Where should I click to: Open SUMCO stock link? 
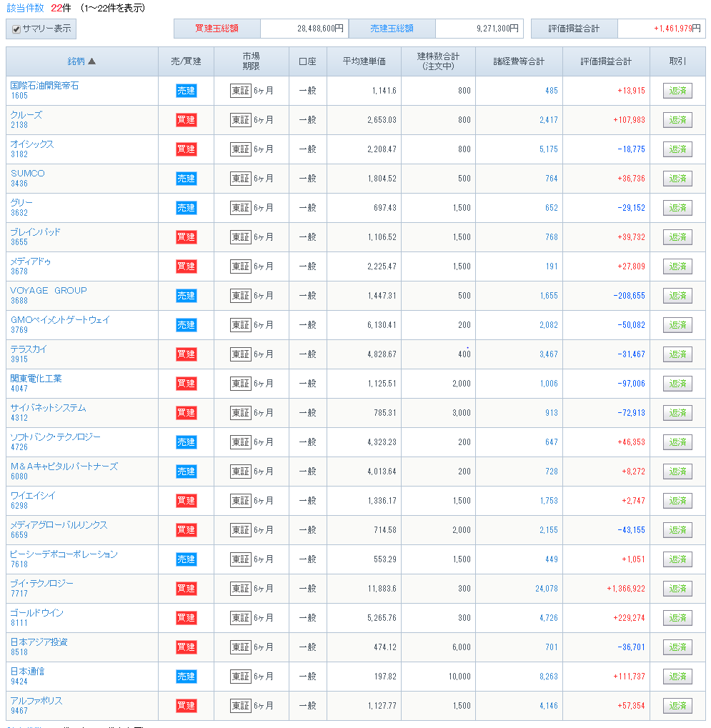click(28, 174)
